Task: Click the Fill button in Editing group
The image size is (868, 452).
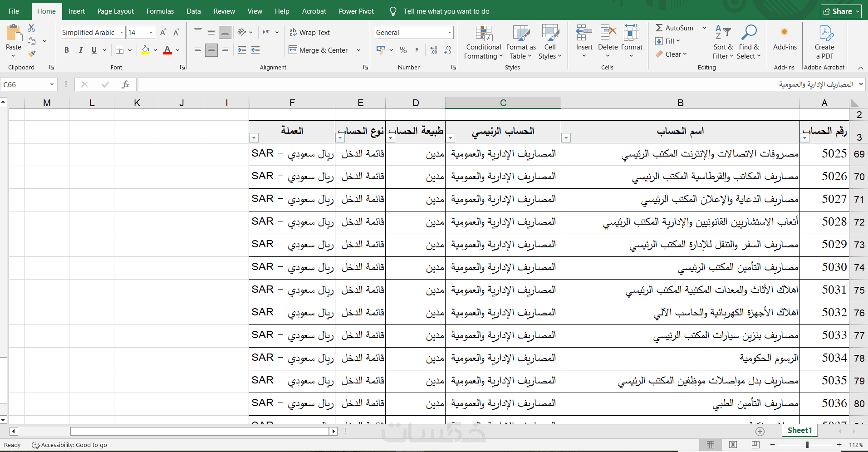Action: pos(667,41)
